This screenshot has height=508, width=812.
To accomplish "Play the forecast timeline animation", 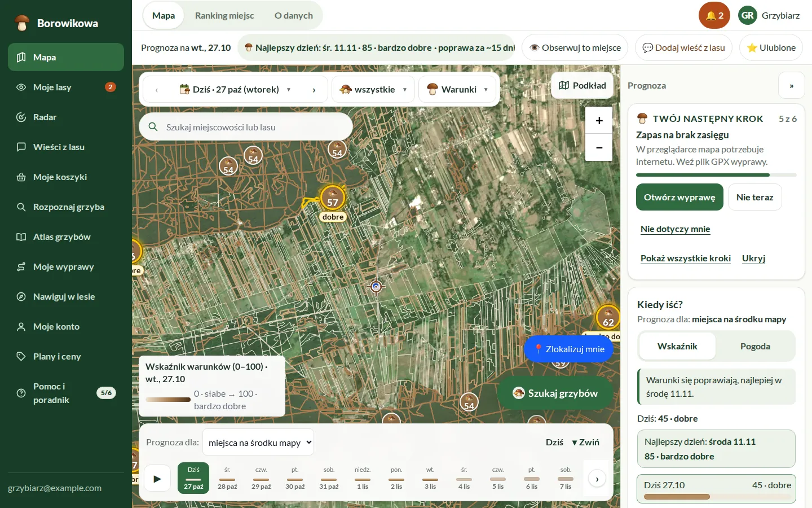I will 157,479.
